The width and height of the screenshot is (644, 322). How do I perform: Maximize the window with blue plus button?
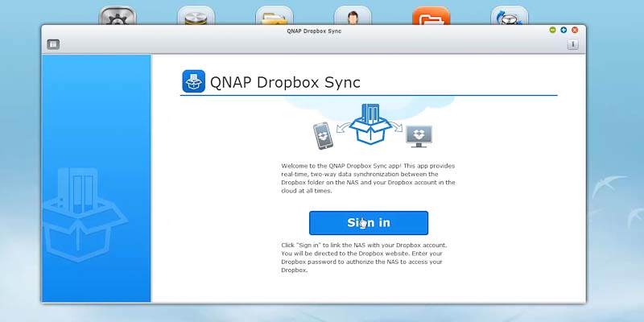coord(563,30)
